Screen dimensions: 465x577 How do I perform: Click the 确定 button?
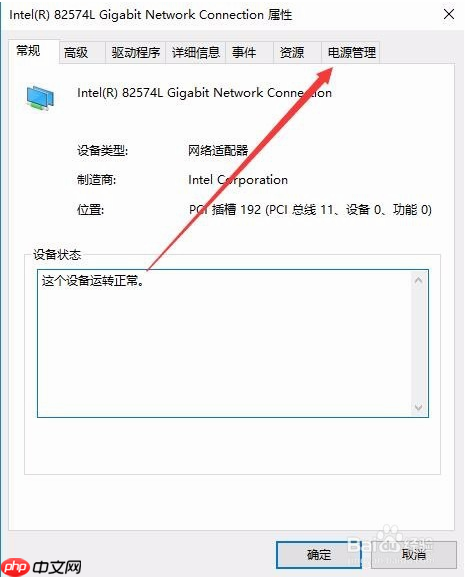[x=319, y=555]
